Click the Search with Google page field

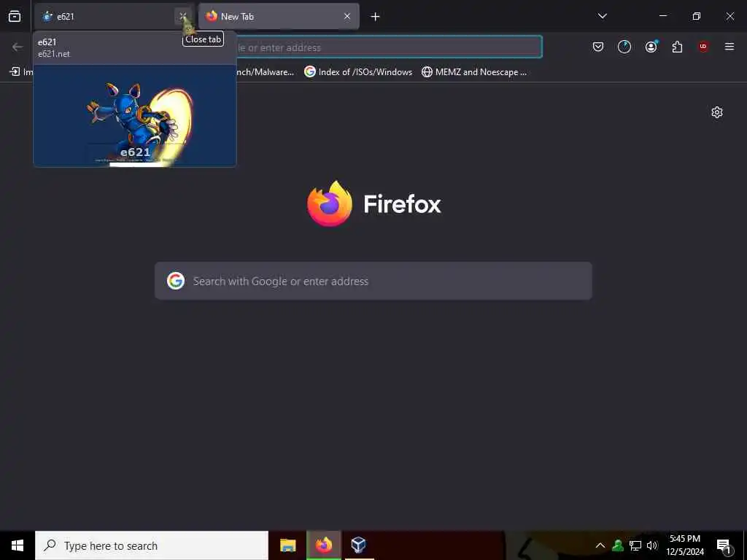(373, 281)
